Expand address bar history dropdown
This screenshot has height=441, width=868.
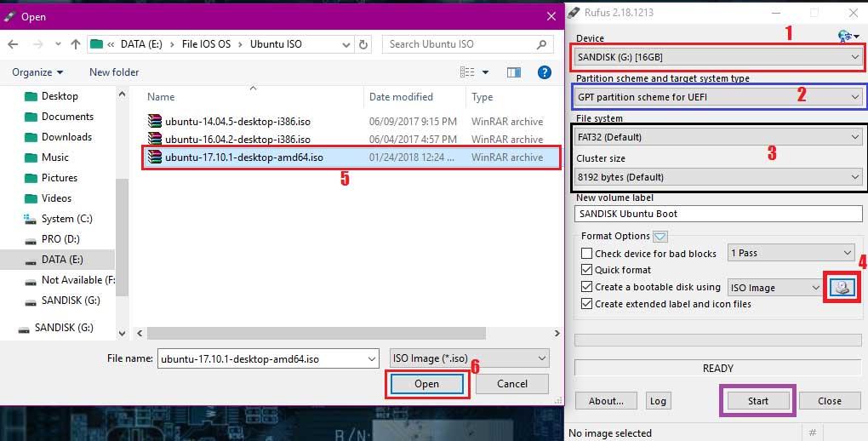point(346,44)
